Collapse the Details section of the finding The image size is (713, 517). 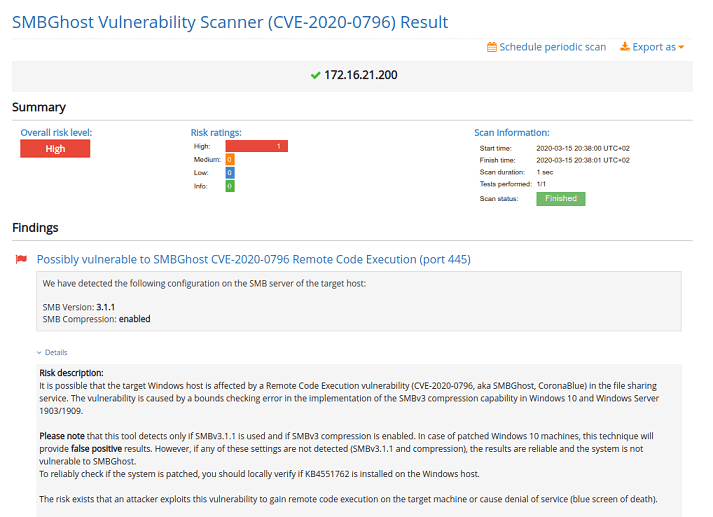coord(52,352)
